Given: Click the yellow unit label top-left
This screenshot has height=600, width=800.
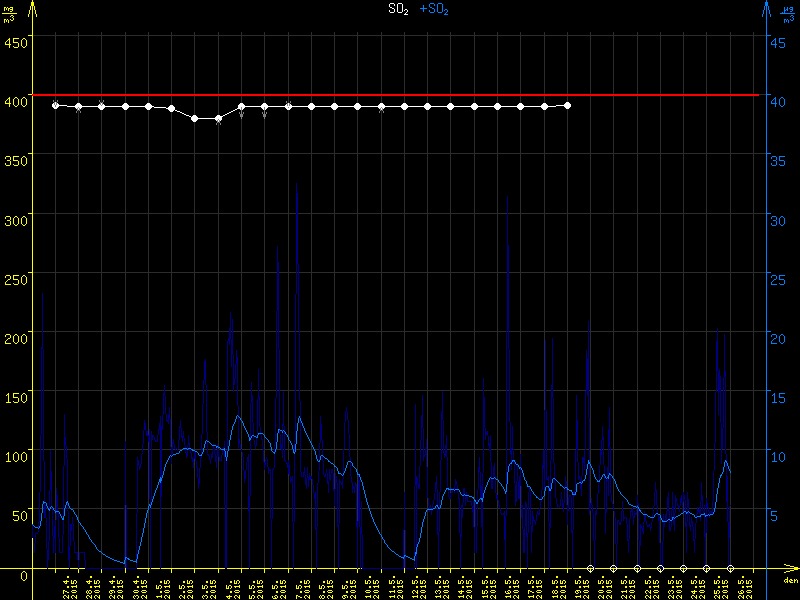Looking at the screenshot, I should 10,14.
